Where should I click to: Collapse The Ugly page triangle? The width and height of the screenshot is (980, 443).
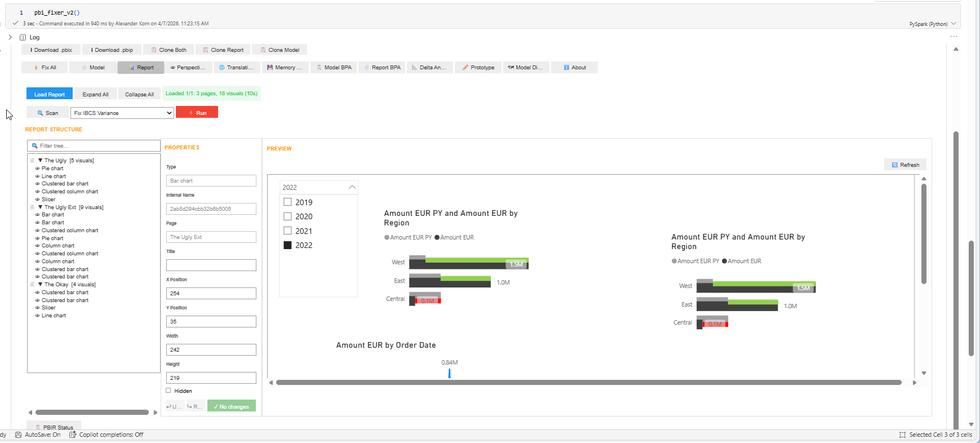pos(40,160)
